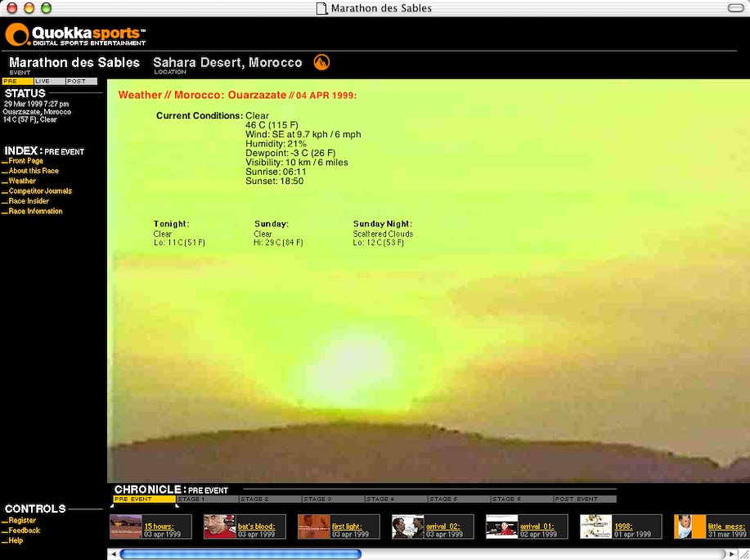The image size is (750, 560).
Task: Click the '46 C (115 F)' temperature text
Action: pyautogui.click(x=272, y=125)
